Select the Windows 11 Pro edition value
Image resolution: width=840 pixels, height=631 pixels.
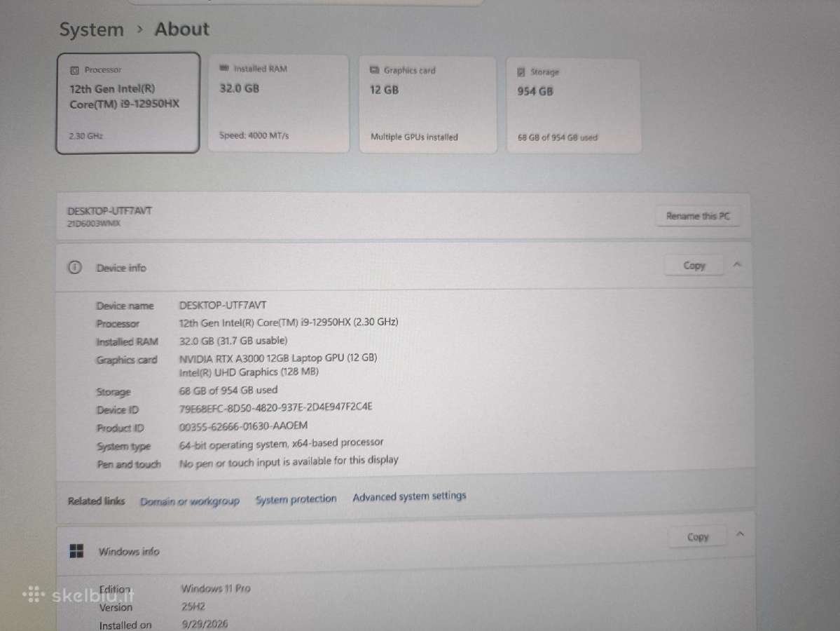[x=216, y=588]
